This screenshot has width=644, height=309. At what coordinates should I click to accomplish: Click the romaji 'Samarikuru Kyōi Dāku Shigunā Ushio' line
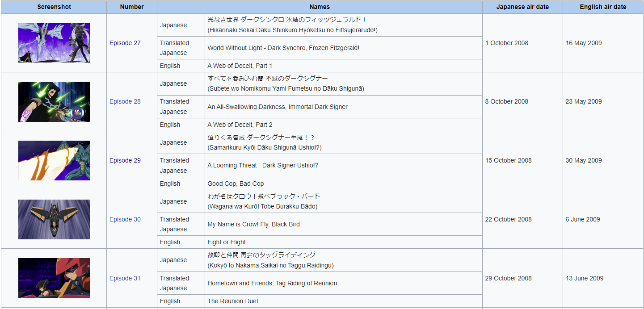[265, 147]
